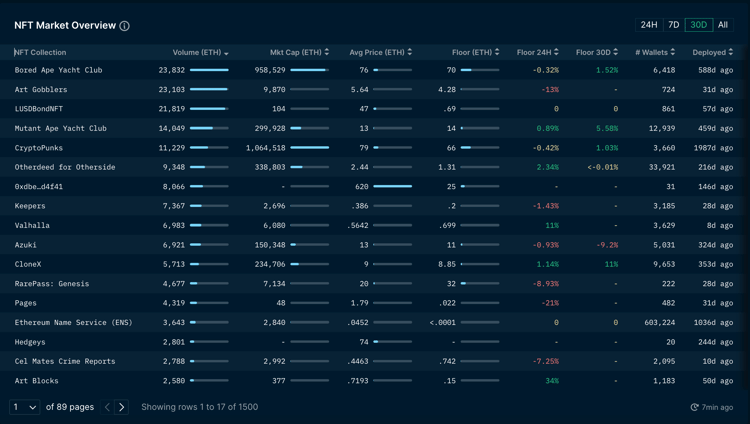750x424 pixels.
Task: Open Bored Ape Yacht Club collection
Action: coord(58,70)
